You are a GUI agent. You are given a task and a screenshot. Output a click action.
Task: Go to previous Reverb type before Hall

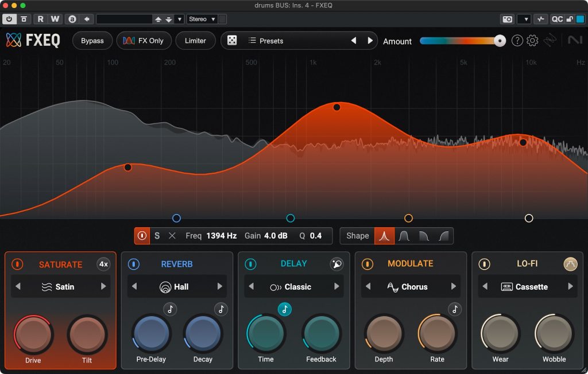point(134,287)
